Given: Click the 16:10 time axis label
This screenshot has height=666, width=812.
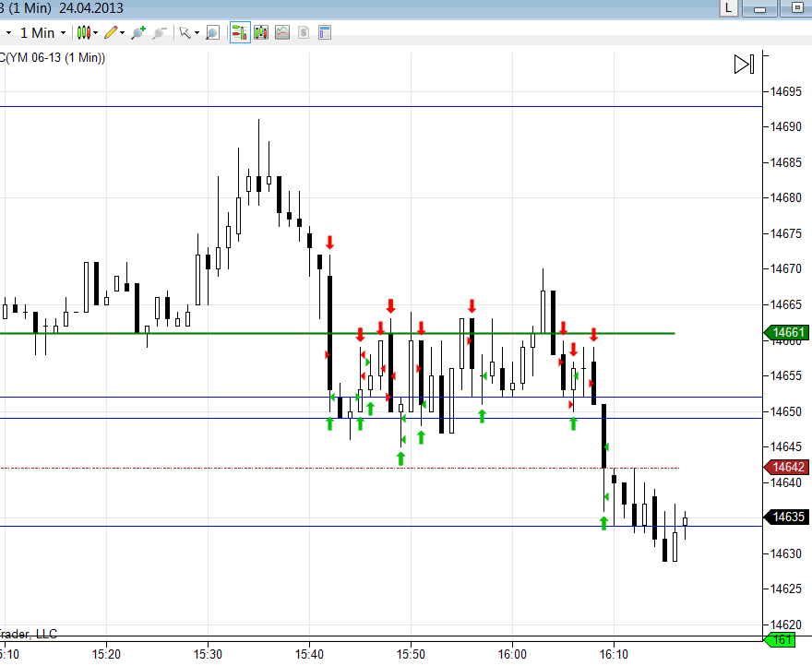Looking at the screenshot, I should pyautogui.click(x=615, y=655).
